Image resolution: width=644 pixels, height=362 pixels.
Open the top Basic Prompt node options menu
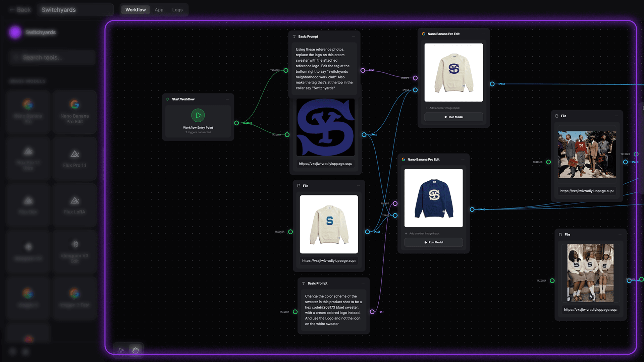354,37
